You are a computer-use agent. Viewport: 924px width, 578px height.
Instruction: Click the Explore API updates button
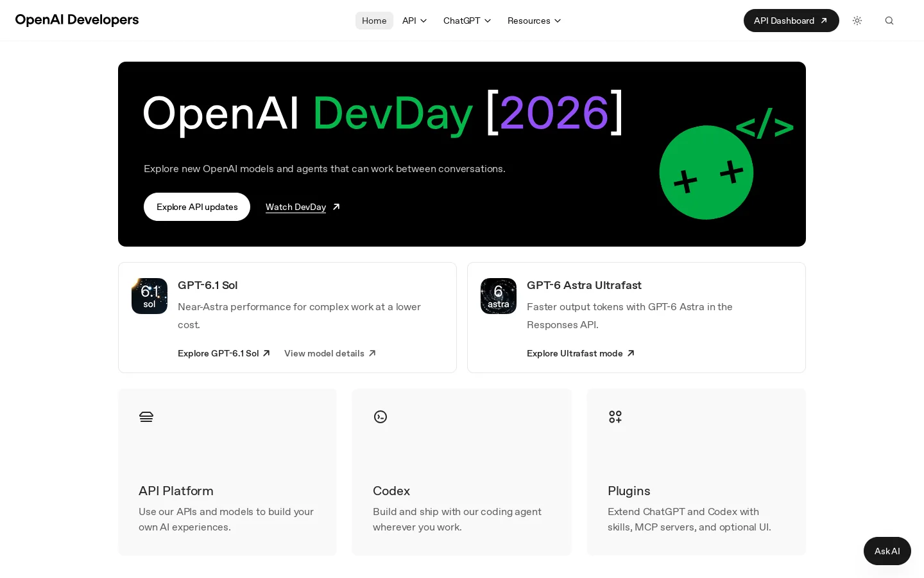[197, 207]
